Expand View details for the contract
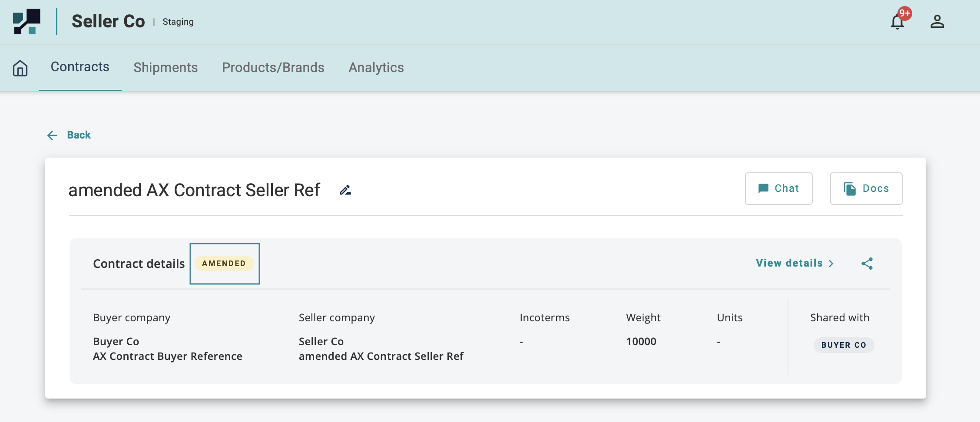Screen dimensions: 980x422 point(795,263)
